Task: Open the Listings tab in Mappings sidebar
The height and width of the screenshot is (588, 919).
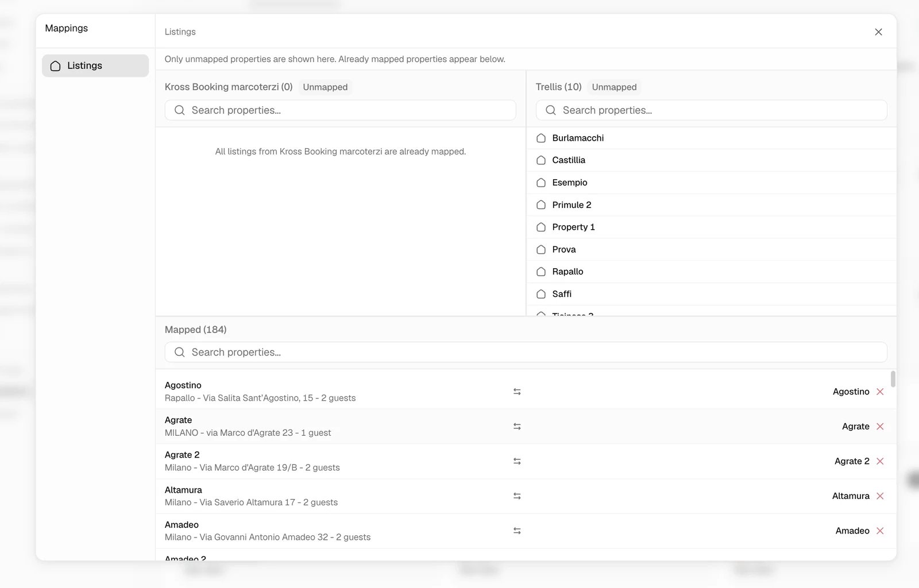Action: click(x=95, y=66)
